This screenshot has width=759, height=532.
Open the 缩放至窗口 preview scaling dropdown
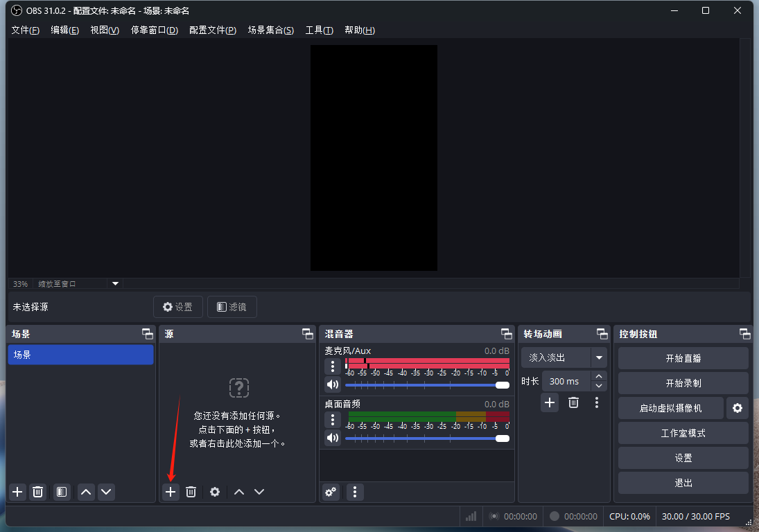pyautogui.click(x=115, y=284)
